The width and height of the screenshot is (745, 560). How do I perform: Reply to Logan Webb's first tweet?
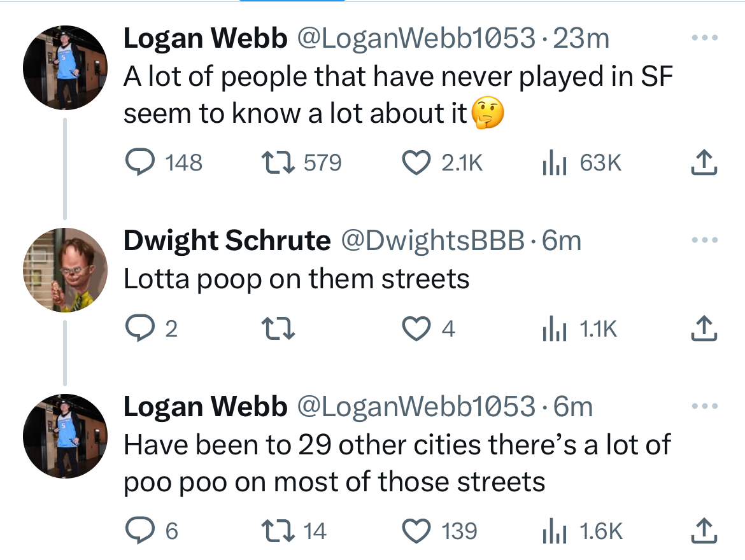136,164
